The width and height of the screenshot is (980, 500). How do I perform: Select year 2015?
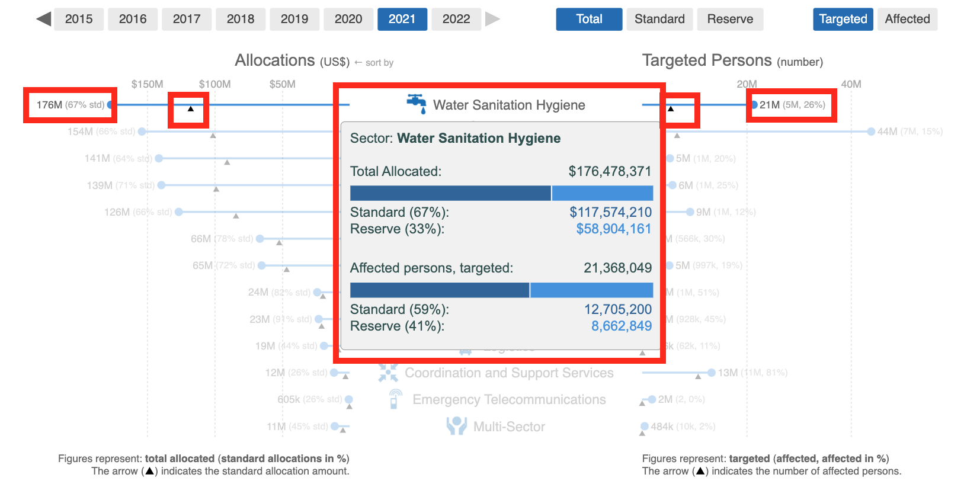(x=79, y=19)
